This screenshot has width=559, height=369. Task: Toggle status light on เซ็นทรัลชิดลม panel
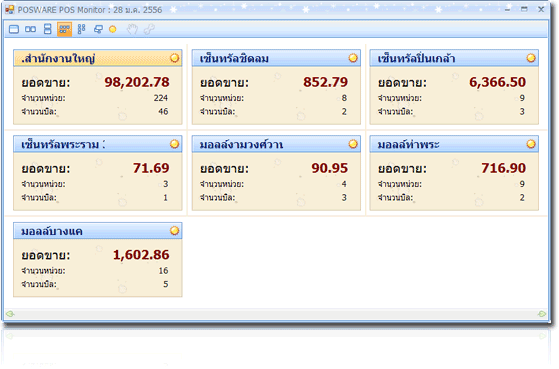[353, 58]
